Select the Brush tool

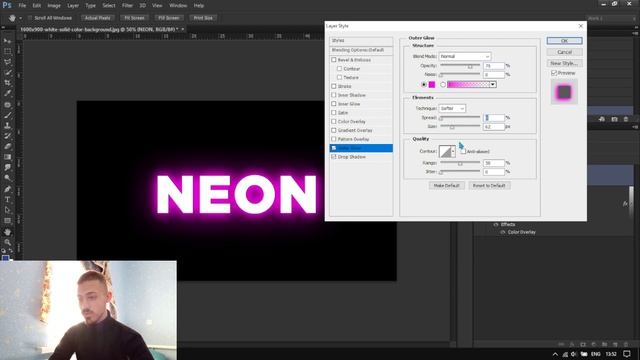tap(7, 115)
